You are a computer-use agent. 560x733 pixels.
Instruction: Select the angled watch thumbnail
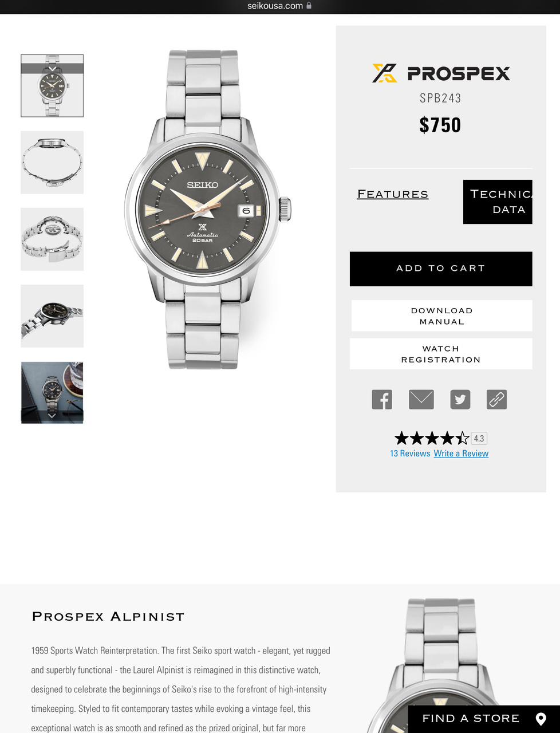[52, 316]
